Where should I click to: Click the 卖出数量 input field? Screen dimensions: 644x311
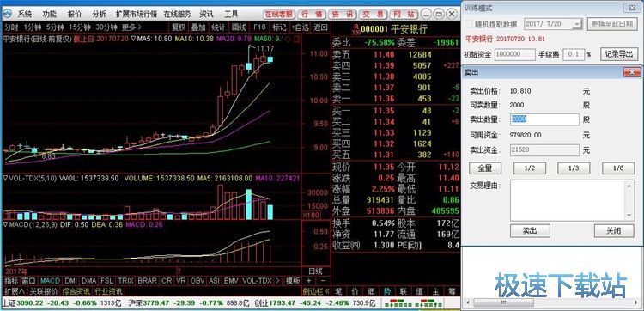(544, 119)
